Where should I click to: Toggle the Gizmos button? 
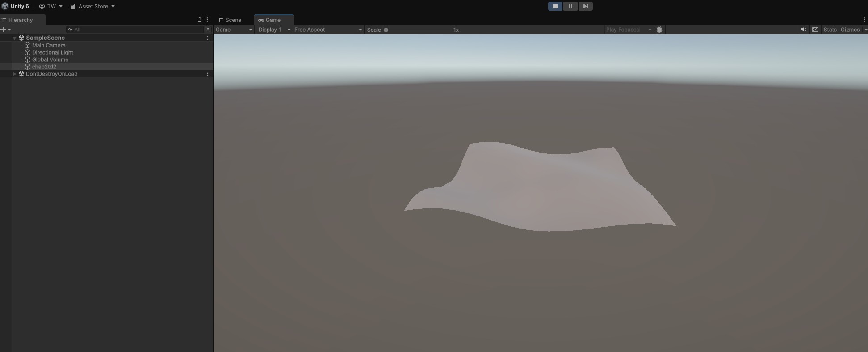tap(850, 30)
